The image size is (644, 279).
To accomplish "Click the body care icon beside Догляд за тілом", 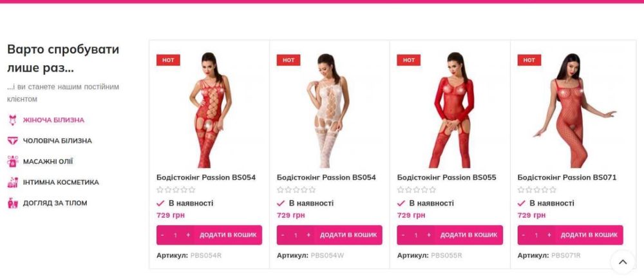I will pos(13,203).
